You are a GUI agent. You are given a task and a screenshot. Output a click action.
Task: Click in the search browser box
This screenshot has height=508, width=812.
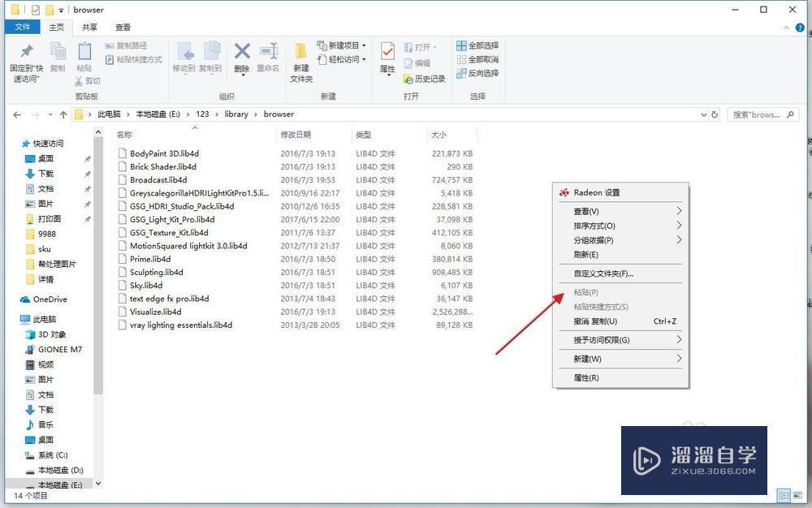point(762,114)
